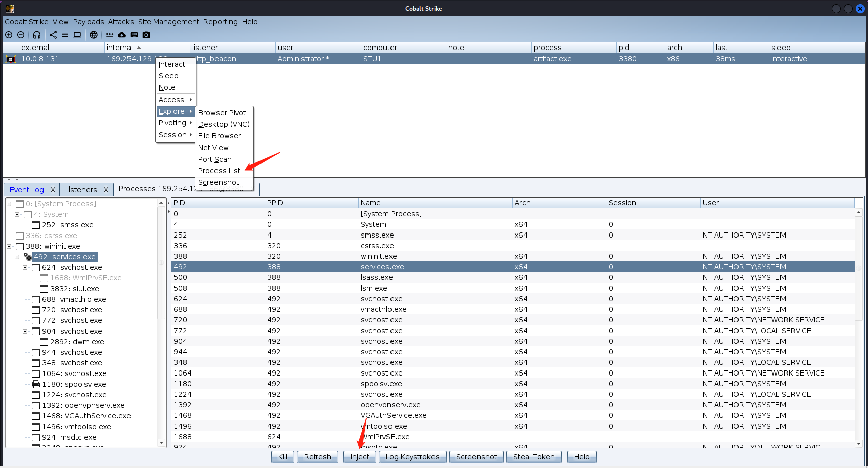This screenshot has height=468, width=868.
Task: Click the box icon beside 252: smss.exe
Action: coord(36,225)
